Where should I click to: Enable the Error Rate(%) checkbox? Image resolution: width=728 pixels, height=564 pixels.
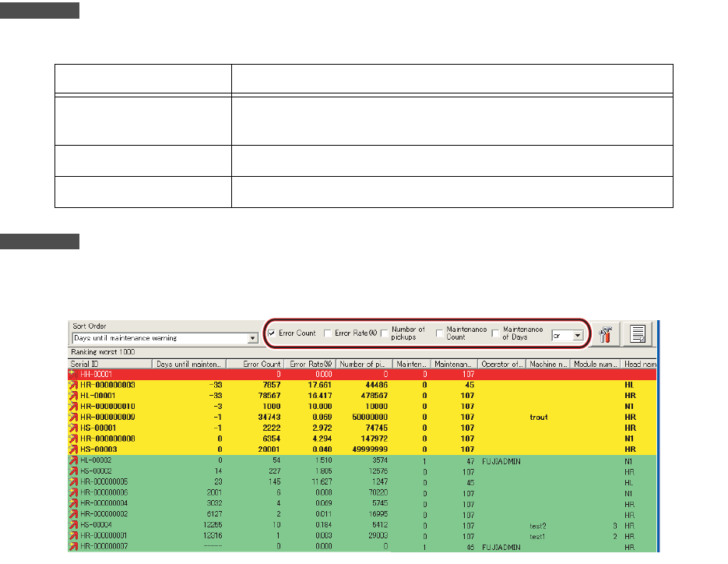click(328, 333)
